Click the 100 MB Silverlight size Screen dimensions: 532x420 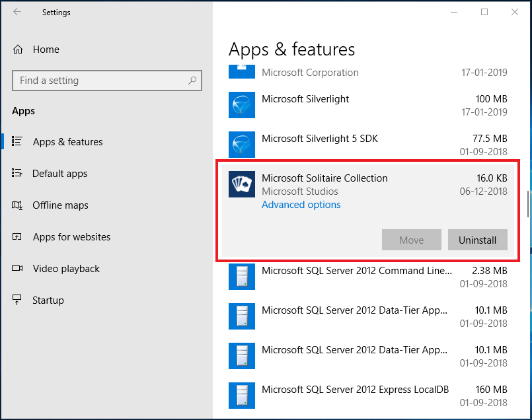pos(491,99)
